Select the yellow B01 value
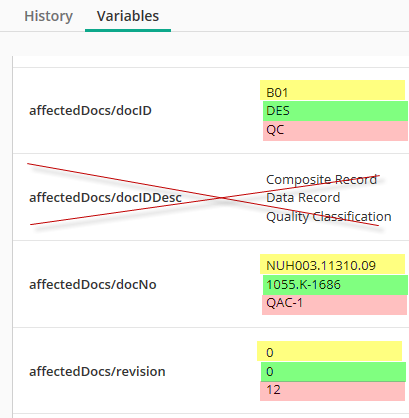 (332, 90)
